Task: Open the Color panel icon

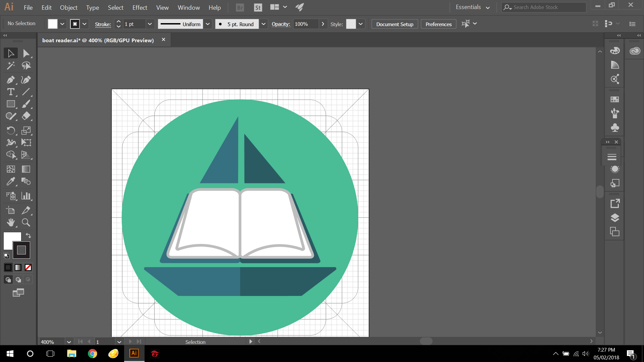Action: pyautogui.click(x=615, y=50)
